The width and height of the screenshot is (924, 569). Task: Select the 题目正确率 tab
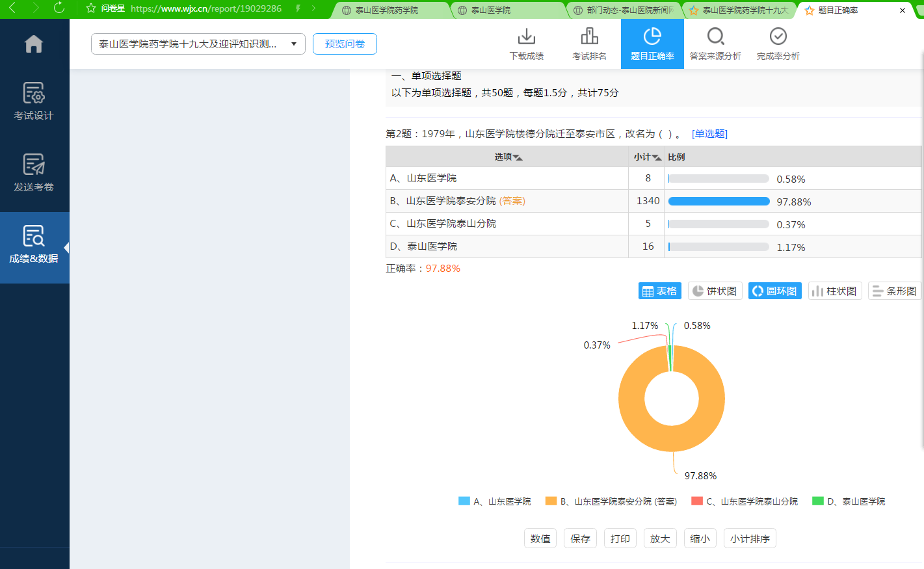[652, 44]
